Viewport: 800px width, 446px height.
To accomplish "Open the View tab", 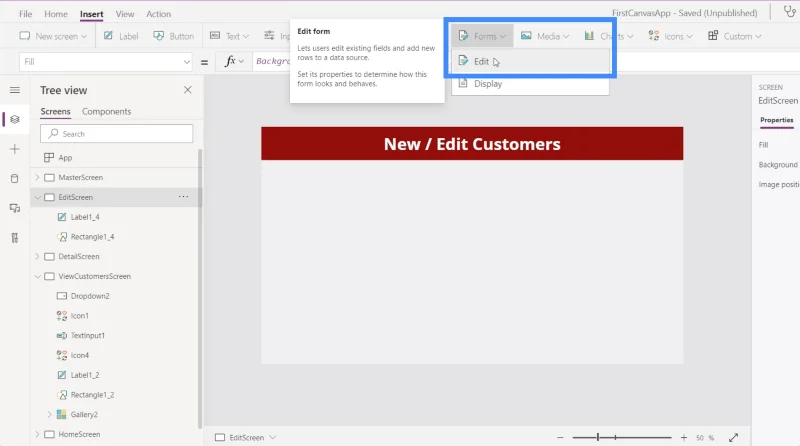I will coord(124,14).
